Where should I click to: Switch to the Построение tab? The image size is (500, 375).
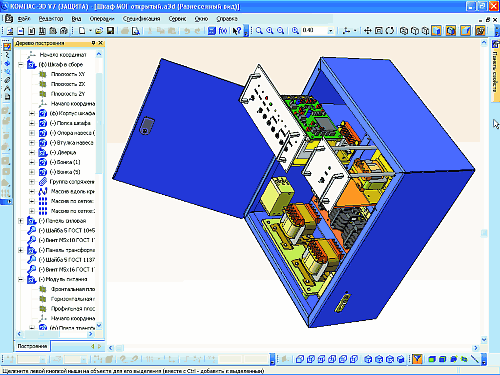32,346
